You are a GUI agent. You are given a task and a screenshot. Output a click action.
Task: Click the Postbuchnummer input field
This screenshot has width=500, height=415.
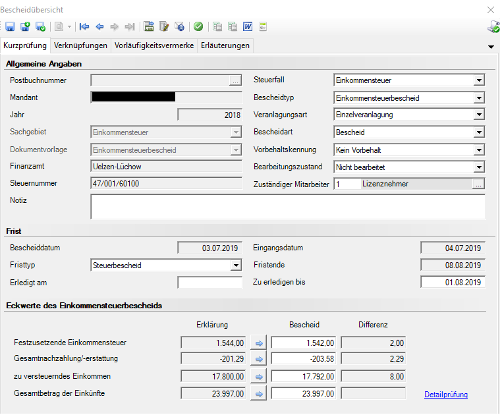pos(160,80)
